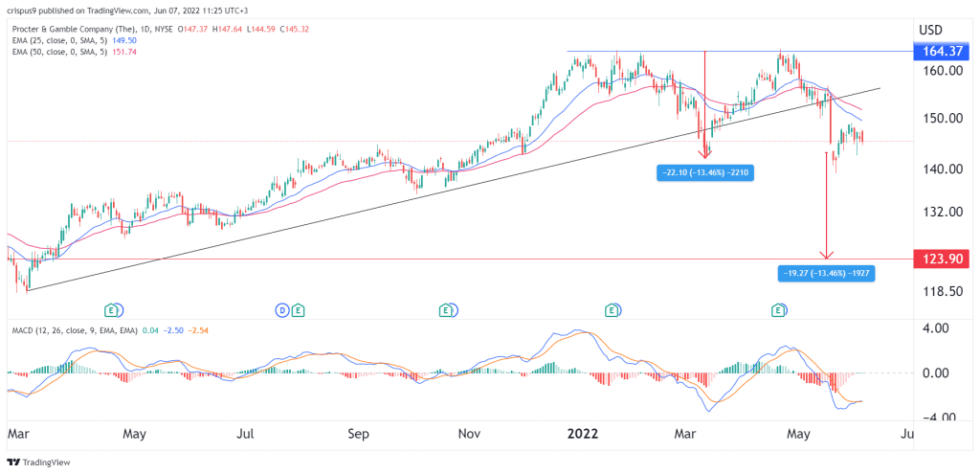The image size is (980, 474).
Task: Click the TradingView logo at bottom
Action: pyautogui.click(x=38, y=463)
